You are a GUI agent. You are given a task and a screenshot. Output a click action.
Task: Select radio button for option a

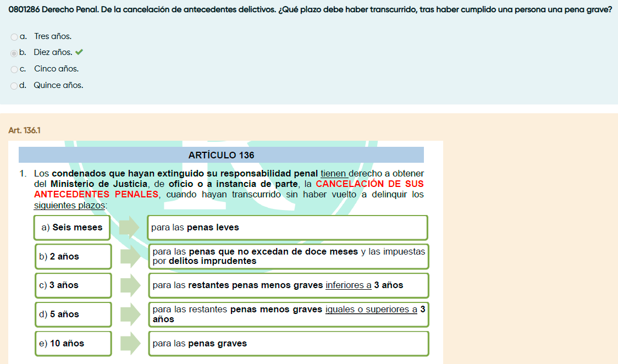(14, 37)
